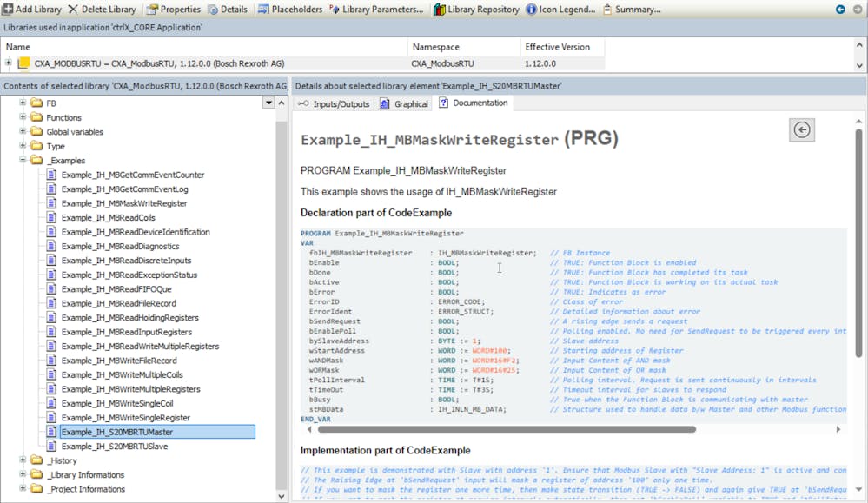This screenshot has width=868, height=503.
Task: Click Delete Library in the toolbar
Action: click(x=102, y=9)
